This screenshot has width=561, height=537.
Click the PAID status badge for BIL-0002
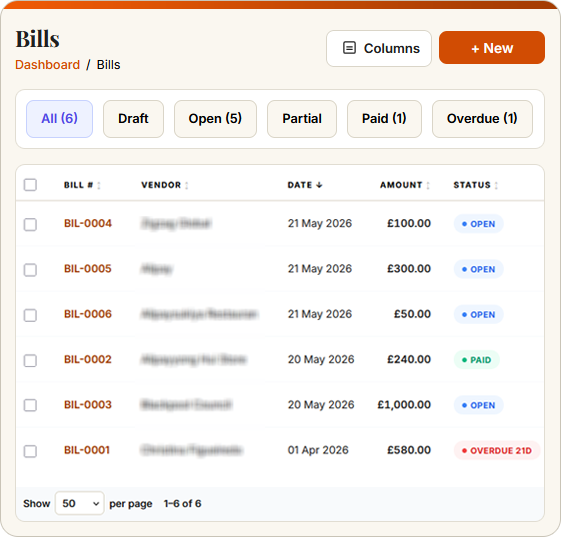(477, 360)
